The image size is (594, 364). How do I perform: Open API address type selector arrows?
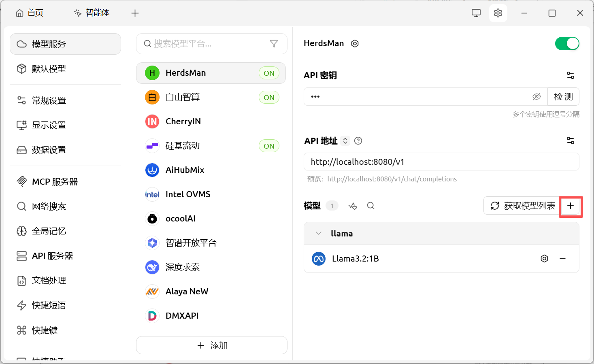345,141
